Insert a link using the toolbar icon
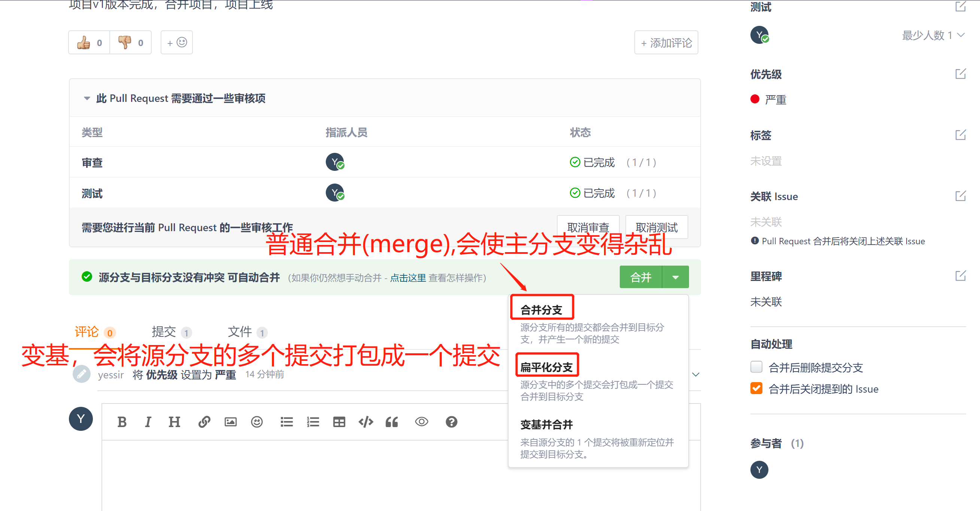 tap(204, 422)
